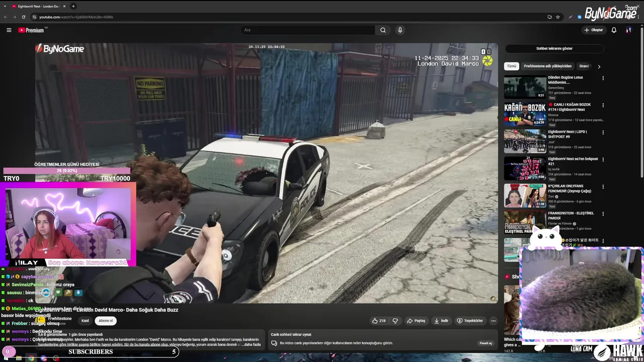Click the 'Abone ol' subscribe button
Image resolution: width=644 pixels, height=362 pixels.
[x=106, y=321]
